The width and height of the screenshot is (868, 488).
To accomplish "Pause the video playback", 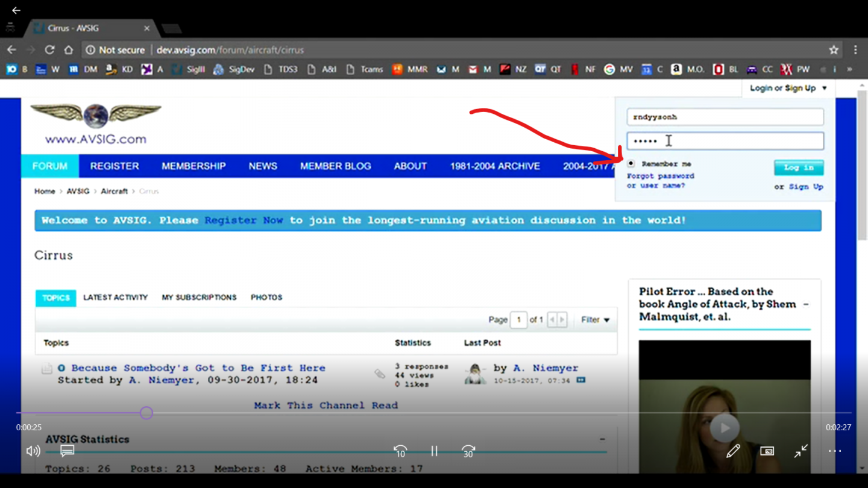I will click(x=434, y=451).
